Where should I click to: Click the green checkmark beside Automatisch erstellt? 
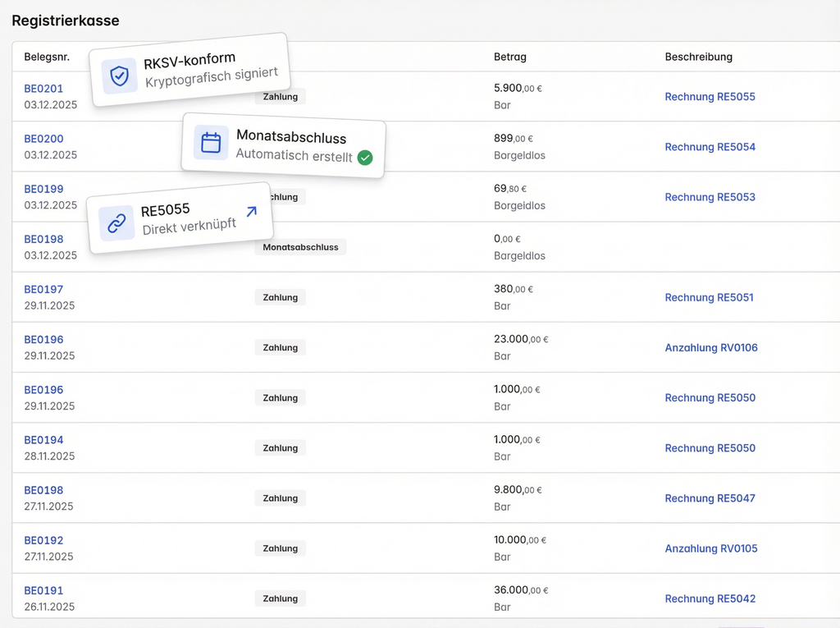click(365, 158)
